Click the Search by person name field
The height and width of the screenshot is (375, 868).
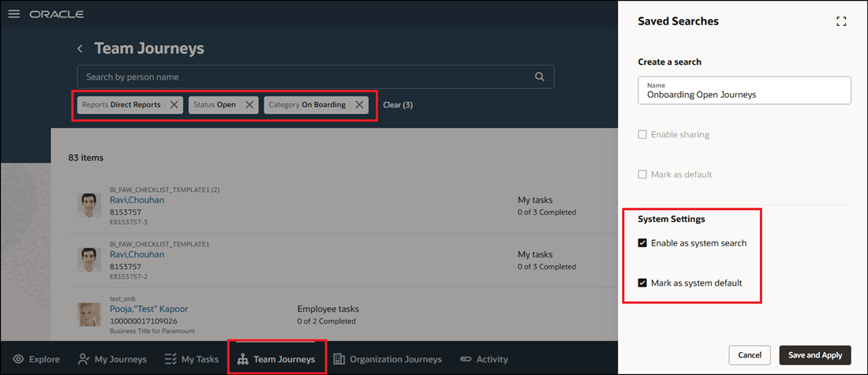click(x=316, y=77)
